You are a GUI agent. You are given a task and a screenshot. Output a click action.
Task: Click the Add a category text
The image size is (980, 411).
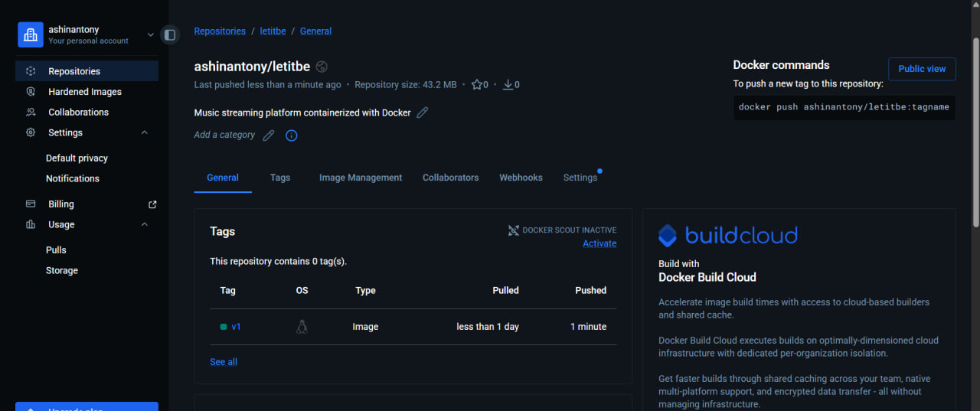[224, 135]
